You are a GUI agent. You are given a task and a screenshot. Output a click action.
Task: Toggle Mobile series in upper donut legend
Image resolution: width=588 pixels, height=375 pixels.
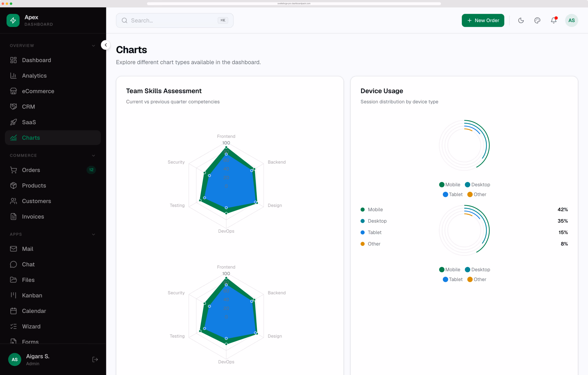coord(449,185)
